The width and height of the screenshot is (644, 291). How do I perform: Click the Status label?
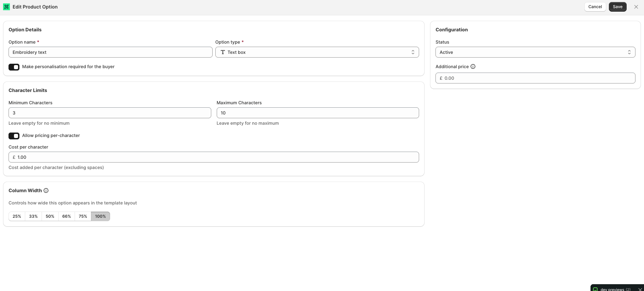tap(442, 42)
